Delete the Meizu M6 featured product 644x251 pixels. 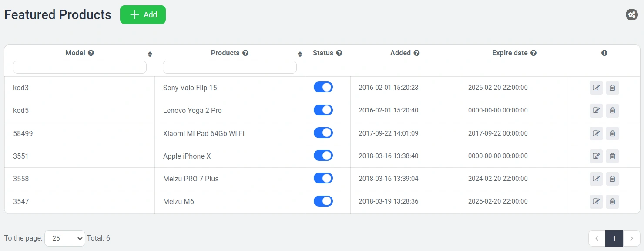(612, 201)
